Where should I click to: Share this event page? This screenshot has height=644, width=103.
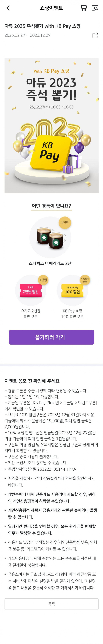[95, 35]
